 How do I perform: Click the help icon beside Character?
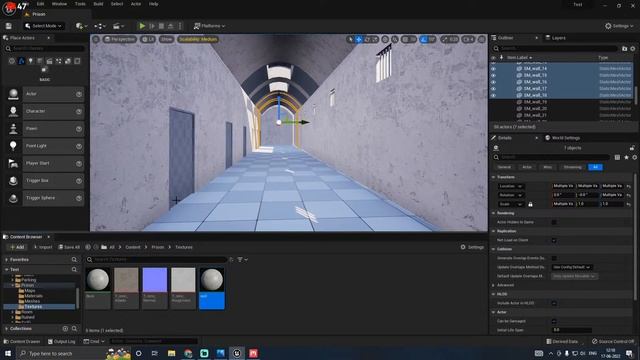coord(79,111)
